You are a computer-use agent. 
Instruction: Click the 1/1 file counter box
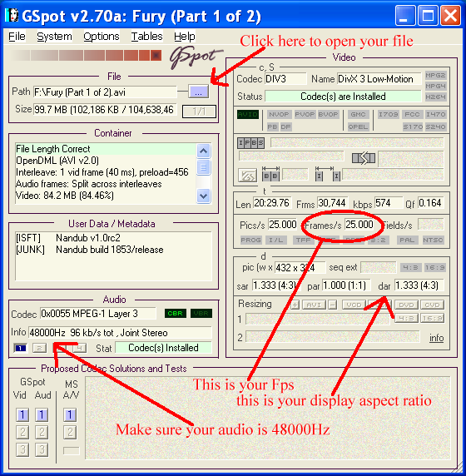point(199,112)
